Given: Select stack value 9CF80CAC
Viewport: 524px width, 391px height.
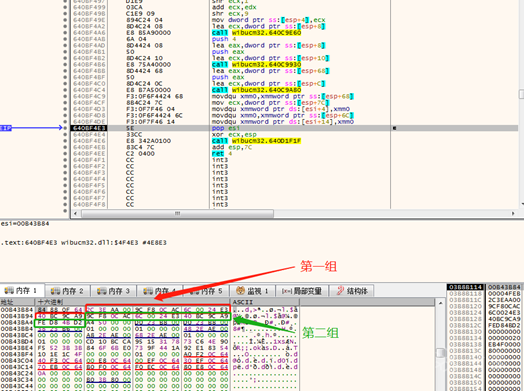Looking at the screenshot, I should point(505,306).
